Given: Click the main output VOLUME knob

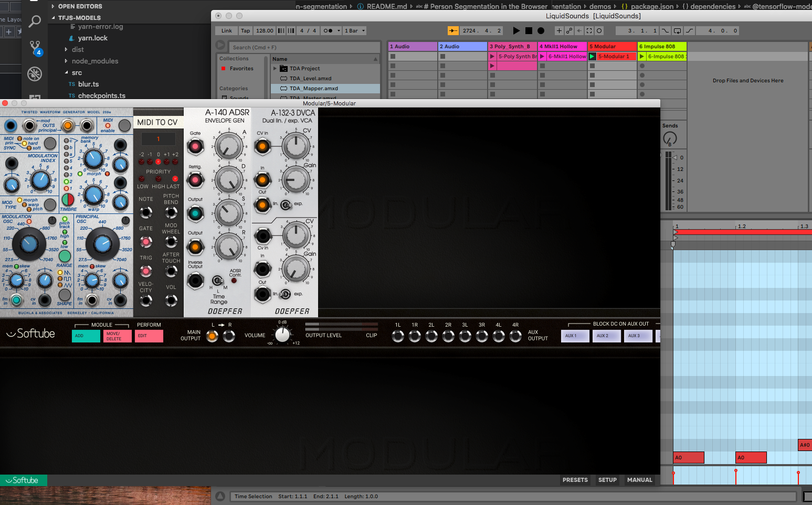Looking at the screenshot, I should click(x=282, y=335).
